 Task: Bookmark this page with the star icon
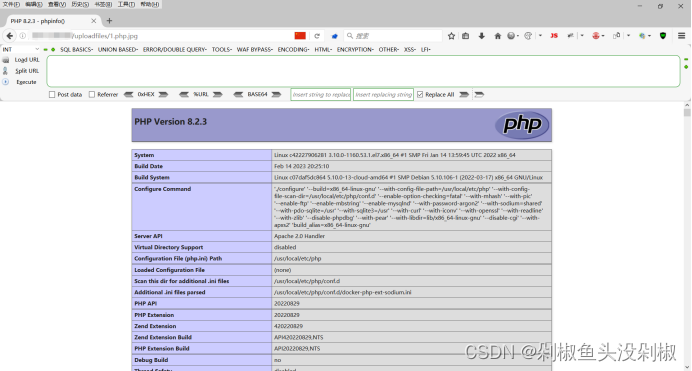point(451,36)
